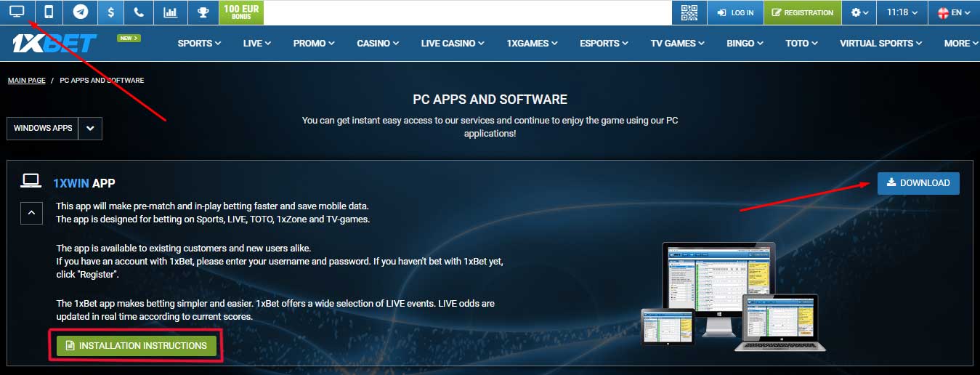Screen dimensions: 980x375
Task: Open the EN language dropdown
Action: (954, 12)
